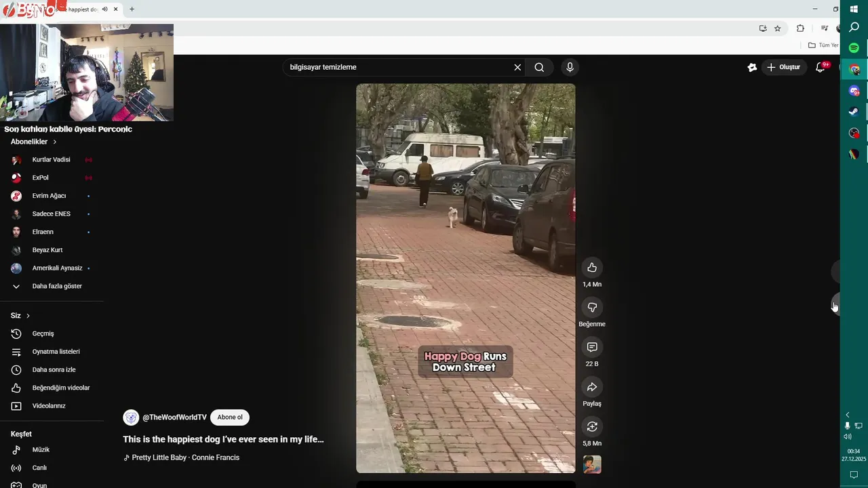Open the network tray icon
The width and height of the screenshot is (868, 488).
859,426
